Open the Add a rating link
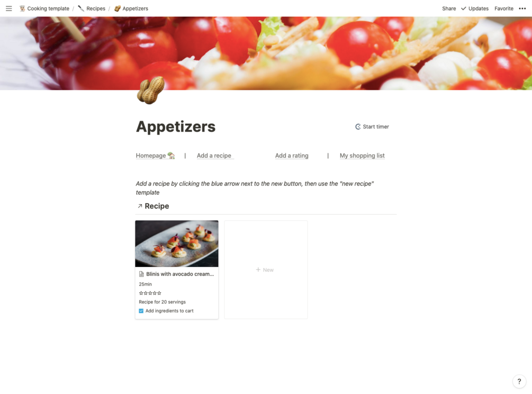 tap(292, 155)
